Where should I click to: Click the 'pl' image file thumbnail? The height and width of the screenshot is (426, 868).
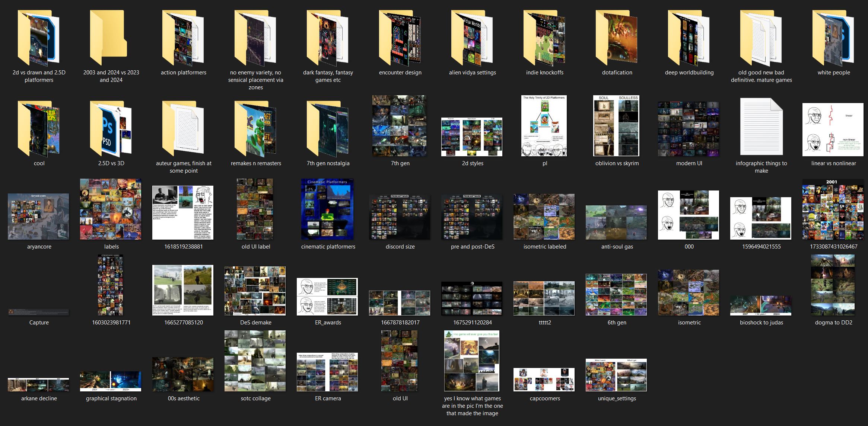point(544,126)
